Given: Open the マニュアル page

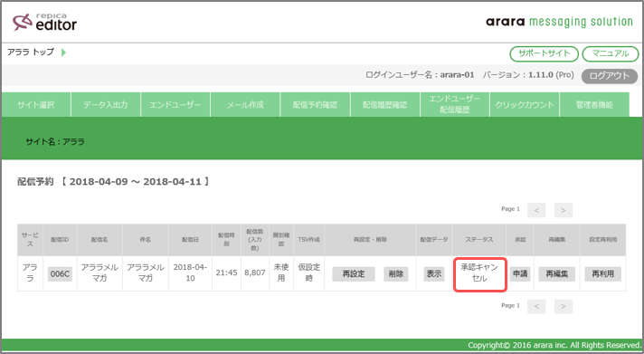Looking at the screenshot, I should [611, 53].
